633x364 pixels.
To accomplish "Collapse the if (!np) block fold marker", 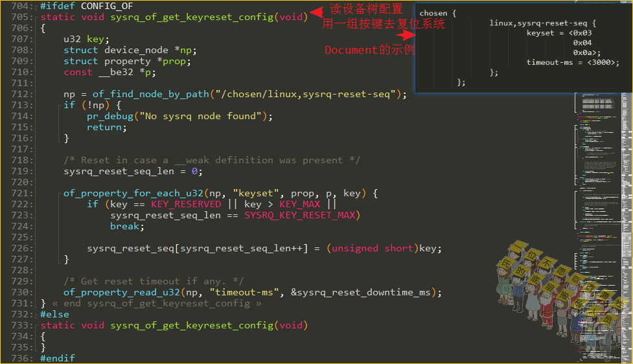I will (60, 106).
